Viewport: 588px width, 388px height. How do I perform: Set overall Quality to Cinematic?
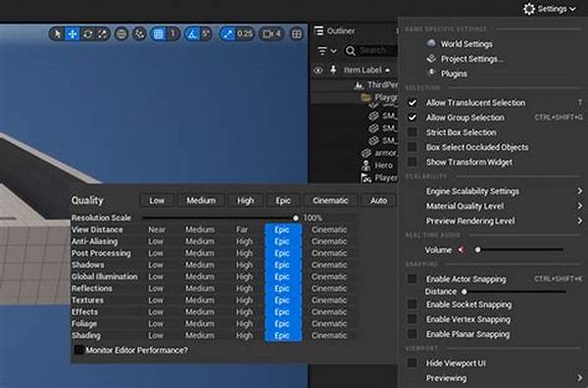(x=330, y=201)
